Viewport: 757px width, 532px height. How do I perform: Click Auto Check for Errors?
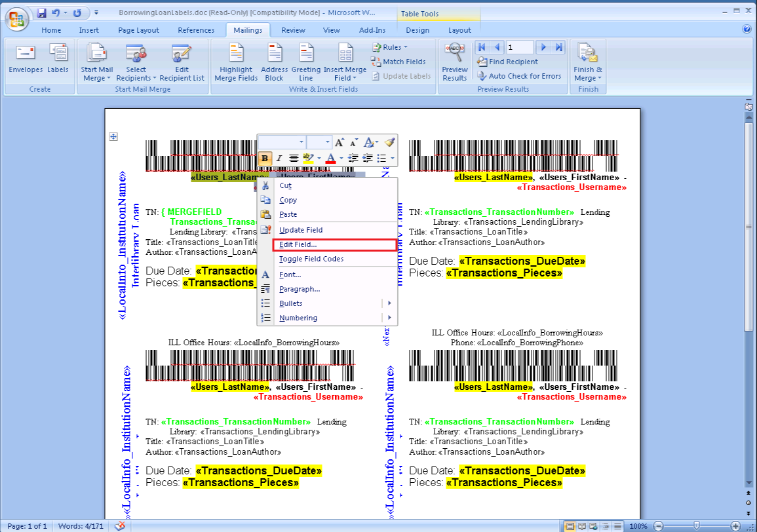[x=519, y=76]
